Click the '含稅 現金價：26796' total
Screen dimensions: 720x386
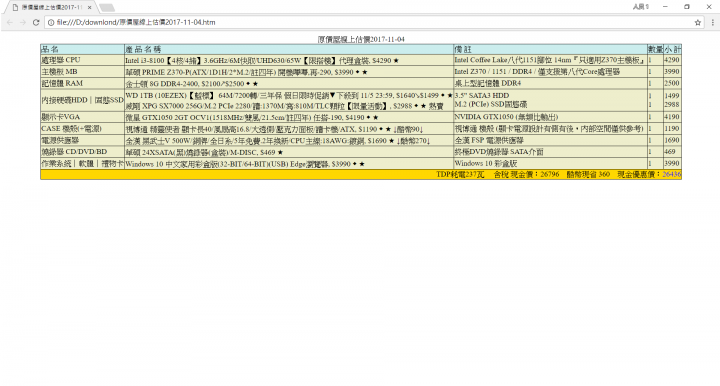pos(526,174)
